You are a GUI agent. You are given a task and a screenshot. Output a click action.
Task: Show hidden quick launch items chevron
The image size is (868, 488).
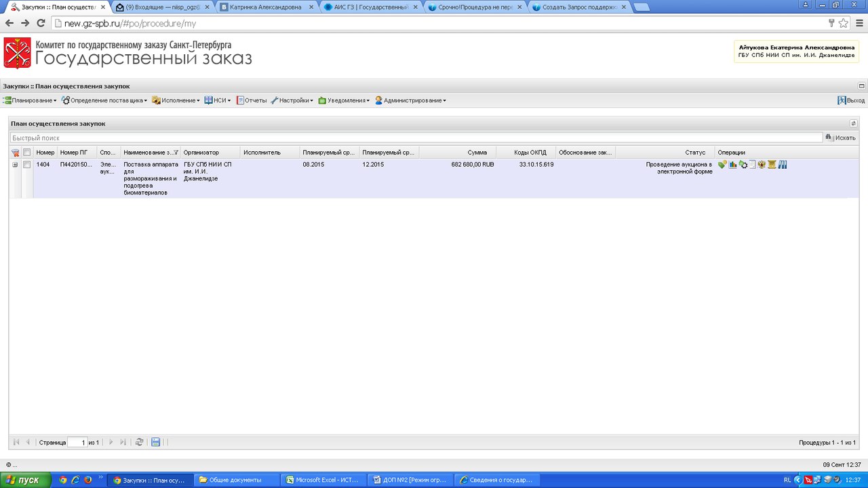click(101, 477)
